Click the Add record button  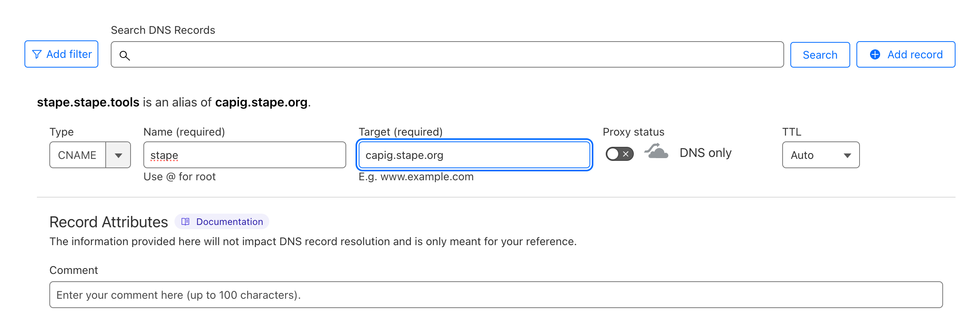(x=906, y=54)
